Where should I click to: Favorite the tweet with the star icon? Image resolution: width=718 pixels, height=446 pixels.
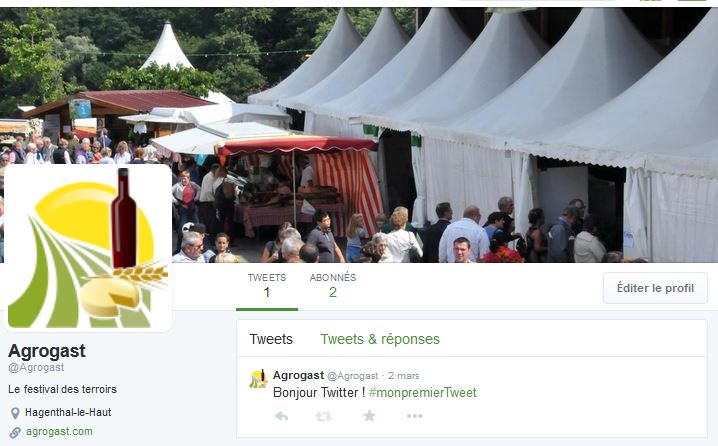coord(370,416)
